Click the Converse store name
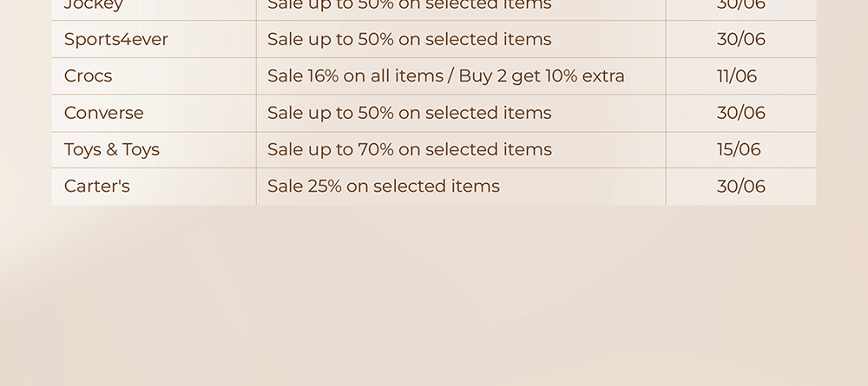The height and width of the screenshot is (386, 868). [x=103, y=113]
